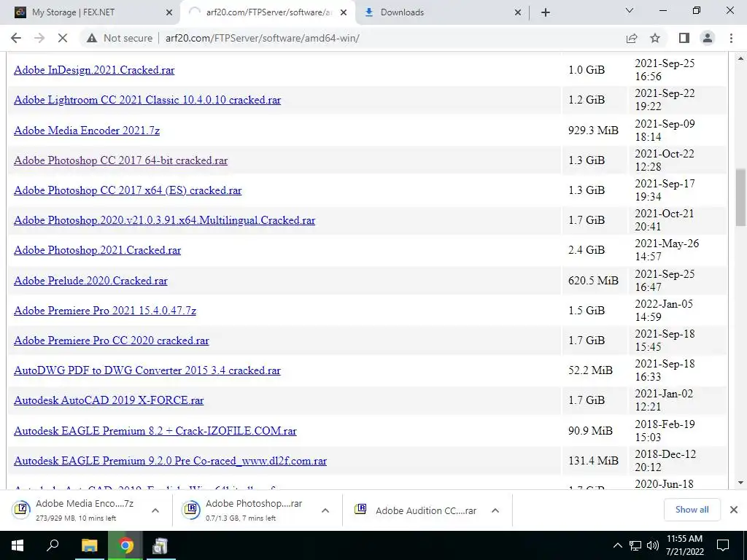Open Adobe Photoshop CC 2017 x64 (ES) link
Screen dimensions: 747x560
(128, 190)
